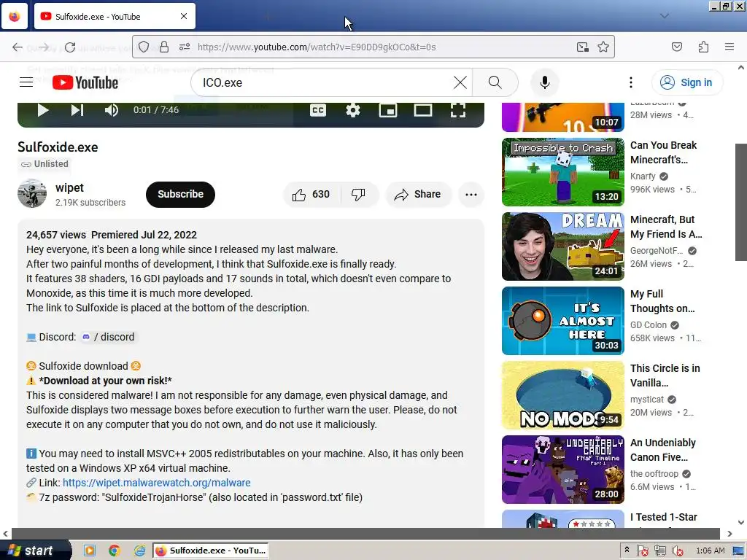
Task: Enter full screen mode
Action: pyautogui.click(x=458, y=111)
